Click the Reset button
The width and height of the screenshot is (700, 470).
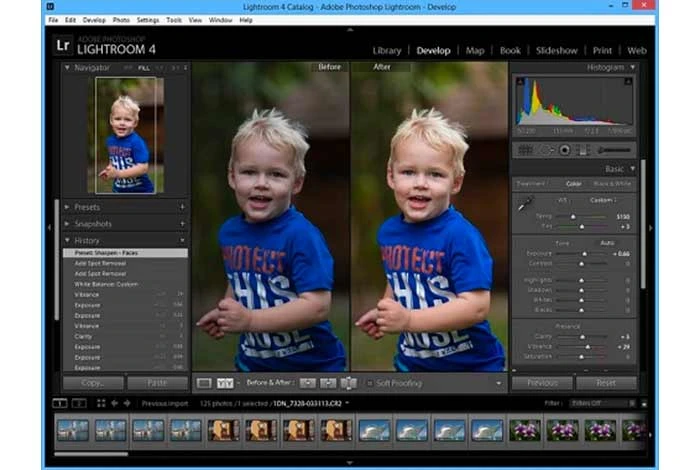606,383
